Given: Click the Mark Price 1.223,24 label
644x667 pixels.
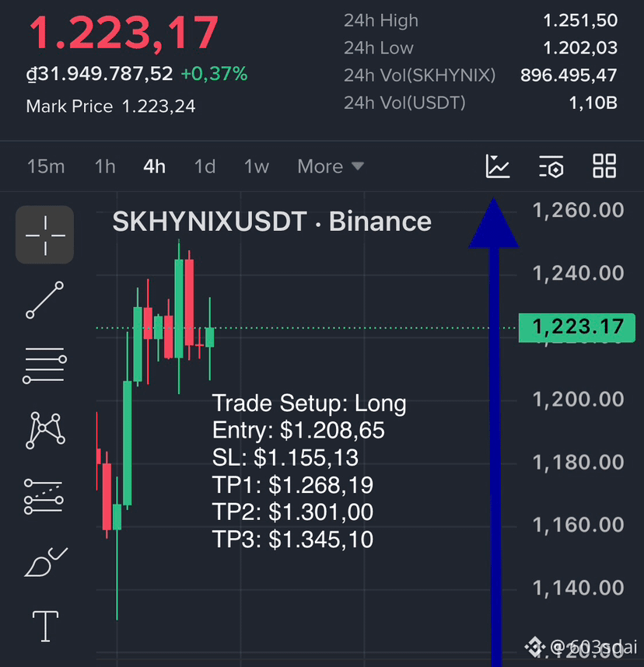Looking at the screenshot, I should coord(110,107).
